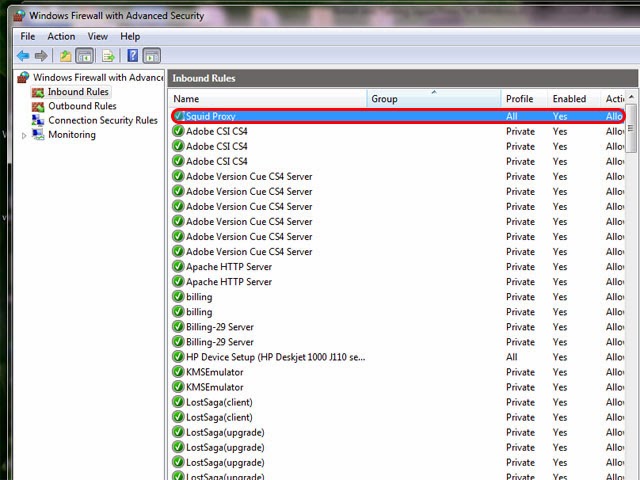The height and width of the screenshot is (480, 640).
Task: Click the green check icon beside HP Device Setup
Action: [178, 357]
